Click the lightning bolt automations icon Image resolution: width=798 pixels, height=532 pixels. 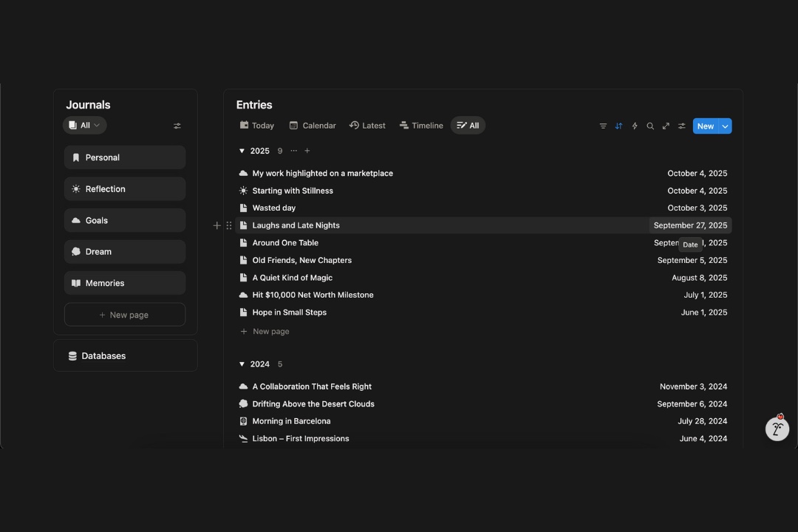point(635,126)
